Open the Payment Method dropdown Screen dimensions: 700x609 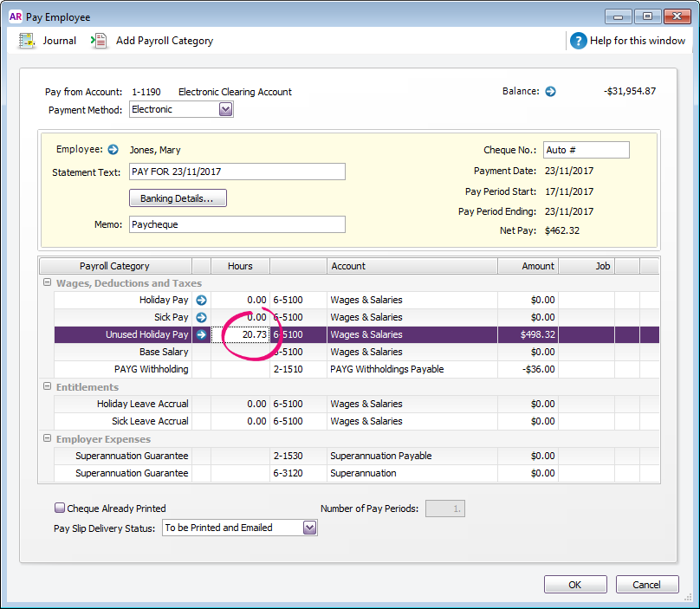(225, 109)
